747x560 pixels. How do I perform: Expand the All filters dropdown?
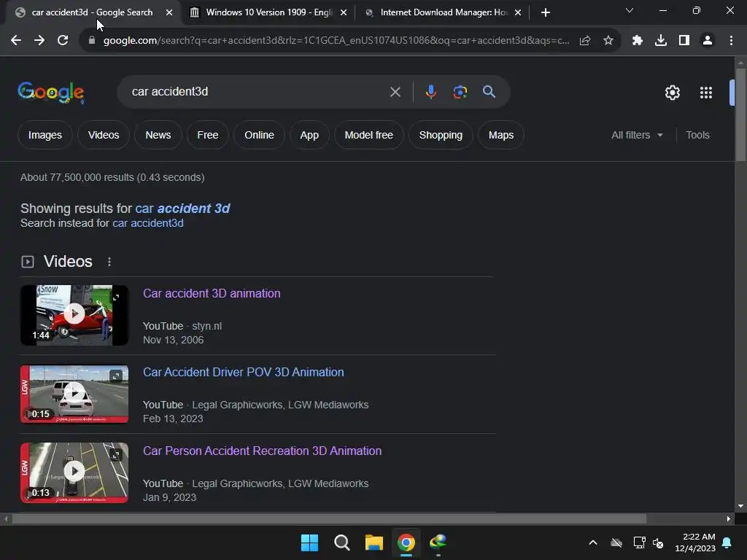point(637,135)
